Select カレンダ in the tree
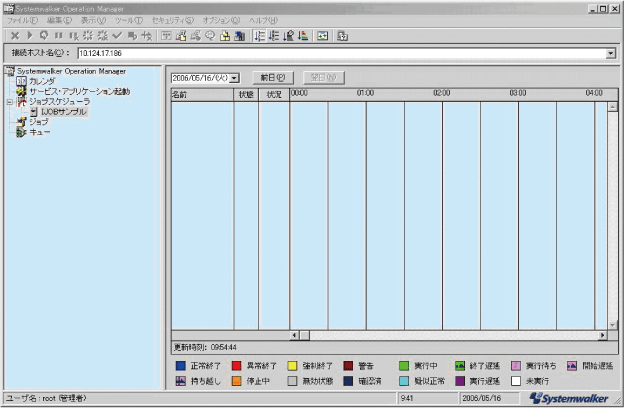Viewport: 624px width, 408px height. 42,81
